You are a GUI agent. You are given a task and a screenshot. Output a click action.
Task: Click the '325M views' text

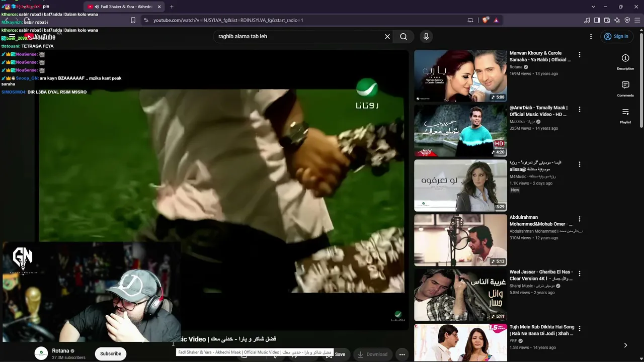coord(521,128)
